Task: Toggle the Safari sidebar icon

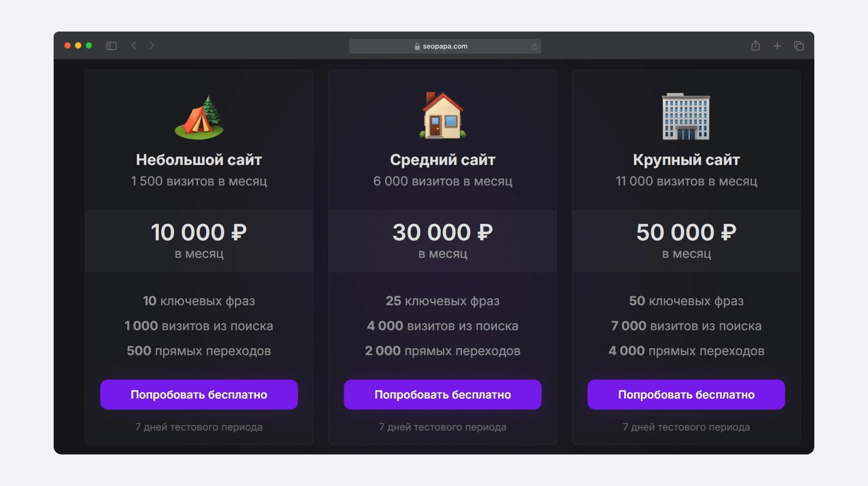Action: click(111, 46)
